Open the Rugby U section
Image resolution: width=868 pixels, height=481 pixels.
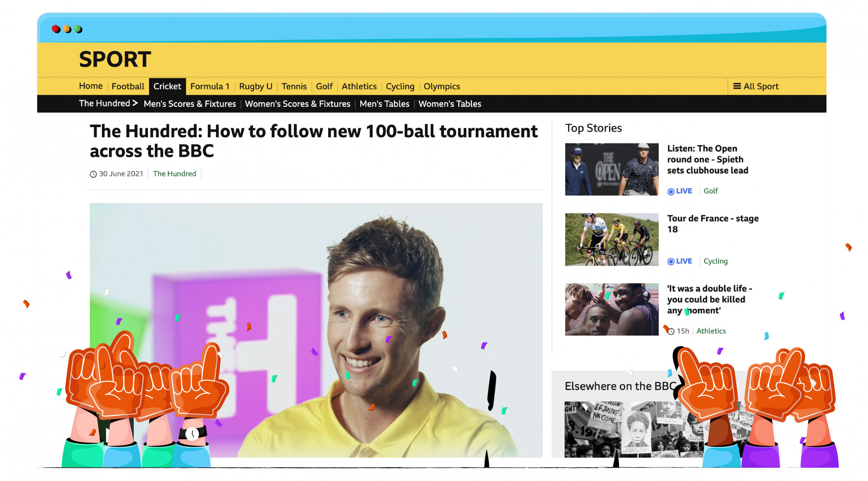pyautogui.click(x=255, y=86)
